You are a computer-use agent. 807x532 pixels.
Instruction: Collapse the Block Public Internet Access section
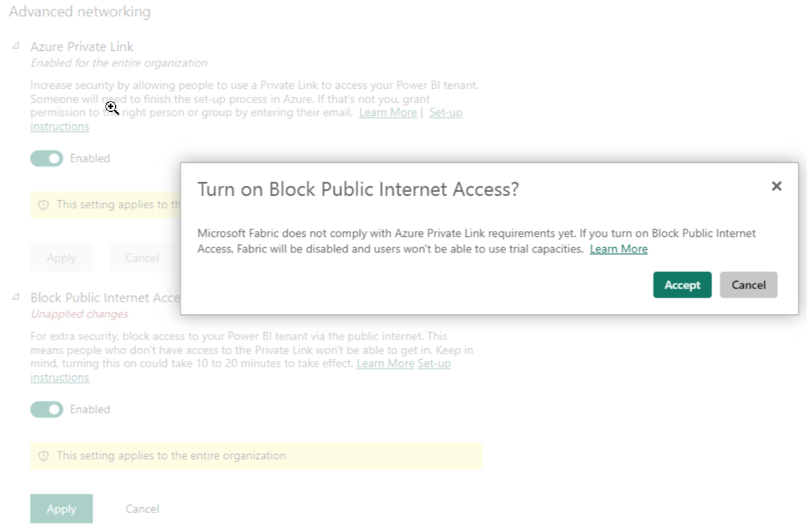[x=16, y=297]
